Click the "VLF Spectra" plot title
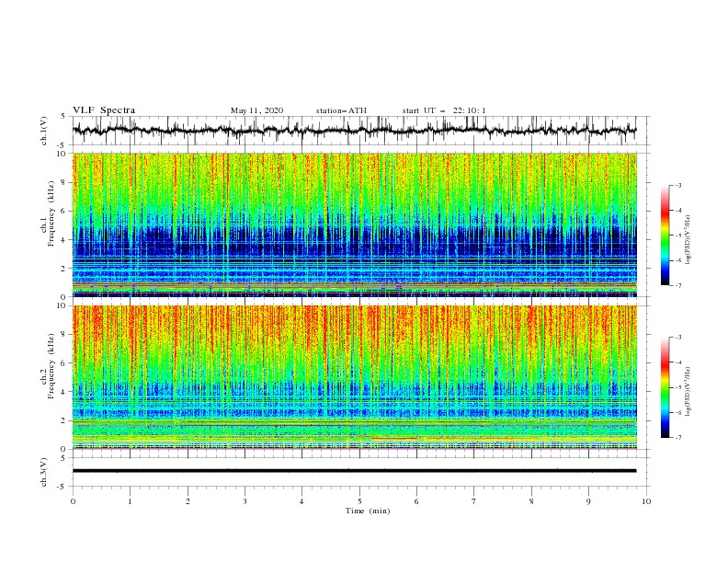Image resolution: width=728 pixels, height=563 pixels. tap(104, 110)
